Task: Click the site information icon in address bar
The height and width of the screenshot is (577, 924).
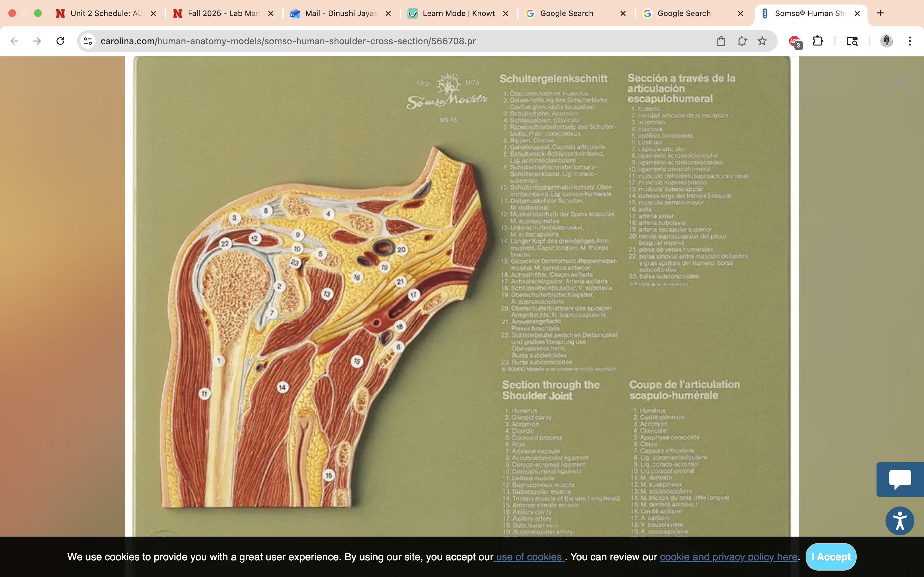Action: pos(88,41)
